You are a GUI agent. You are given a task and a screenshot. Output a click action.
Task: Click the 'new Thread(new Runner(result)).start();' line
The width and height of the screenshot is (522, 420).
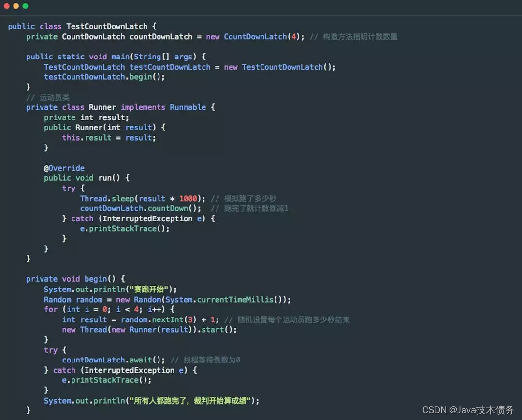tap(149, 330)
